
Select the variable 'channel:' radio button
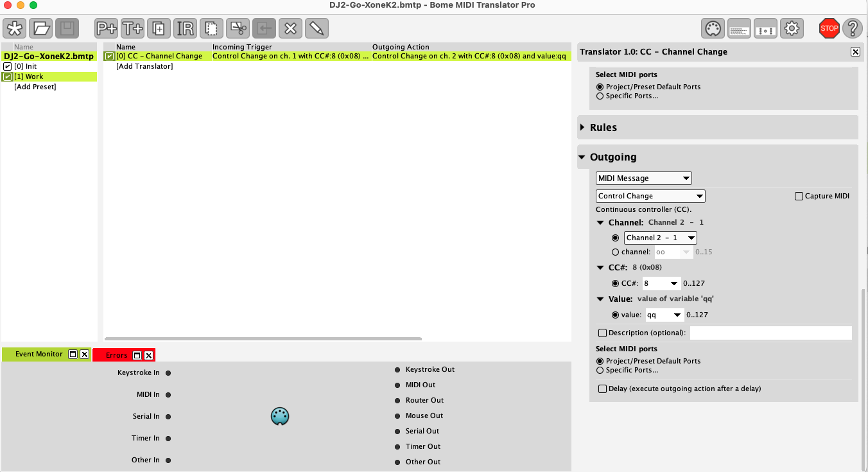pyautogui.click(x=616, y=252)
